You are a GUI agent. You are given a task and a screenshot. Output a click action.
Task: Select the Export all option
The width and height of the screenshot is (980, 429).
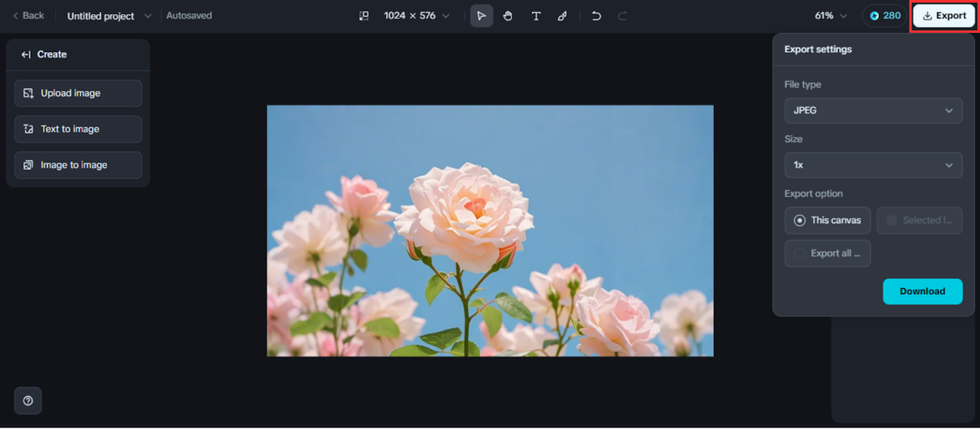point(828,254)
